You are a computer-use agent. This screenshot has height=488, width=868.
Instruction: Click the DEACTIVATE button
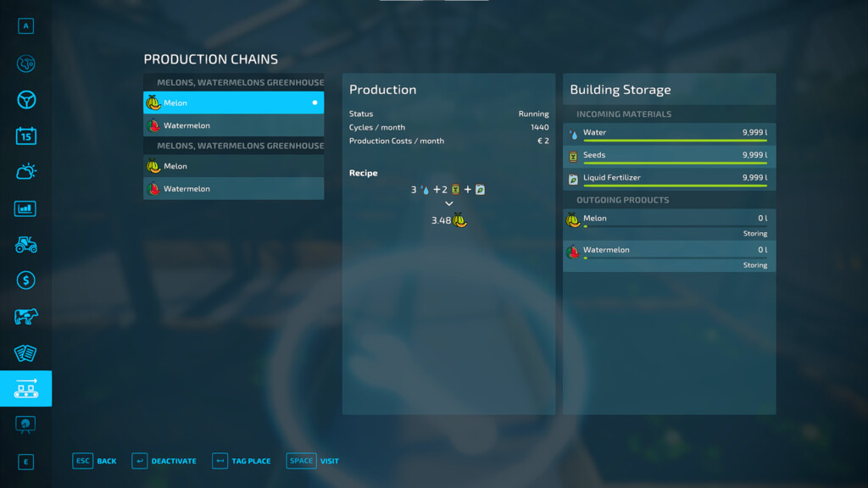(x=164, y=461)
